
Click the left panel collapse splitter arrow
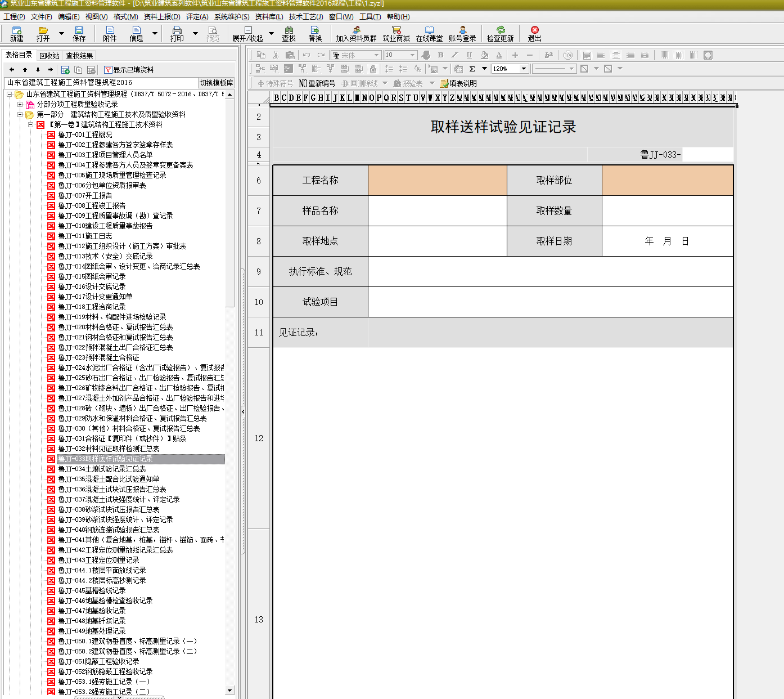[243, 411]
